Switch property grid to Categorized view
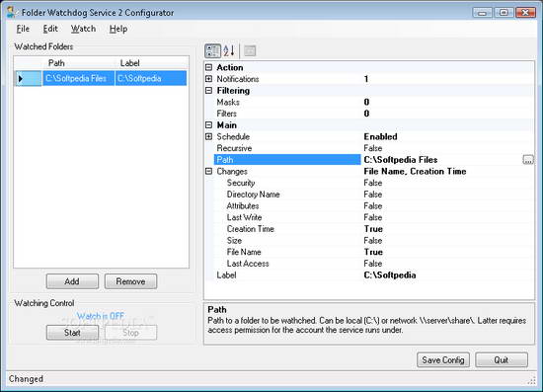The width and height of the screenshot is (543, 392). [212, 51]
